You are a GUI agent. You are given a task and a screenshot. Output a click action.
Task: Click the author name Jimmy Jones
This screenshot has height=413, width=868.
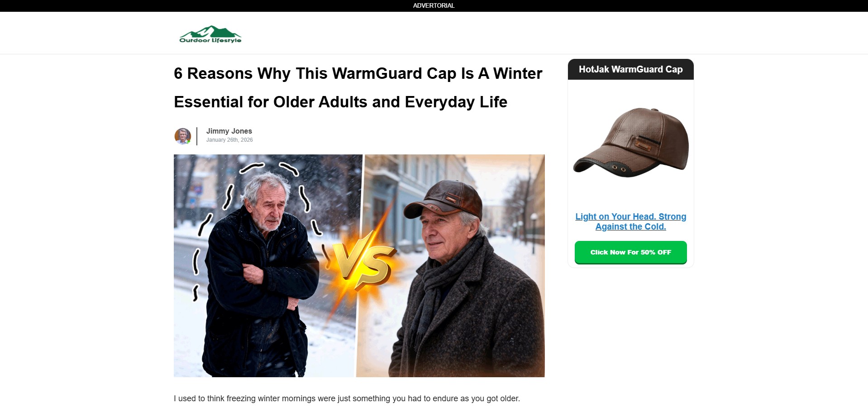pos(229,131)
